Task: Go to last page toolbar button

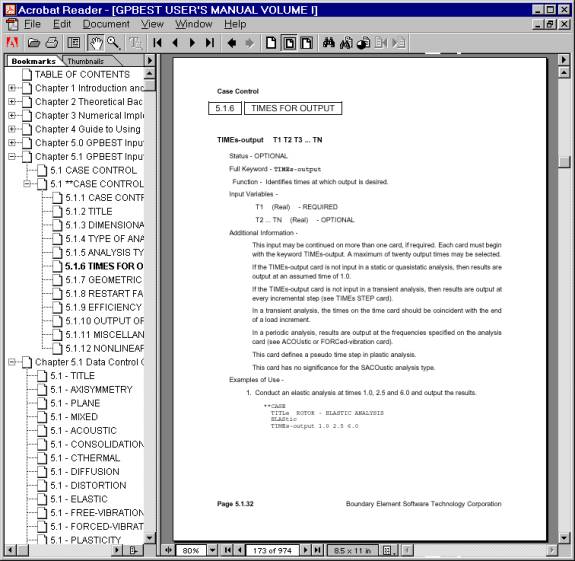Action: coord(210,43)
